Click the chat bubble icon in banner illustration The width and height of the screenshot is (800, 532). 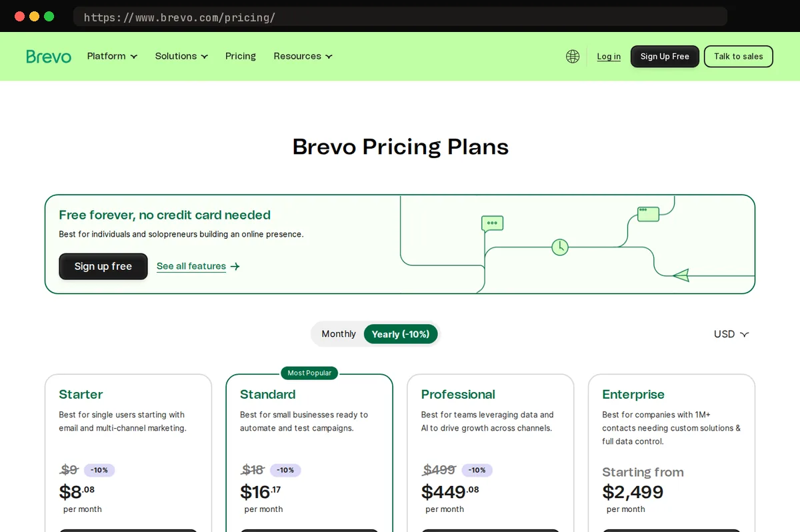click(x=492, y=224)
